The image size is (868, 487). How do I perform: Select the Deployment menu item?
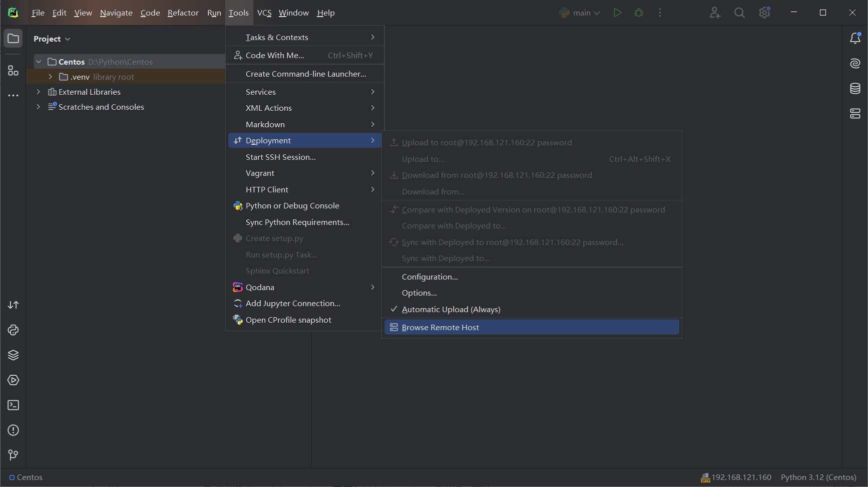click(x=305, y=141)
